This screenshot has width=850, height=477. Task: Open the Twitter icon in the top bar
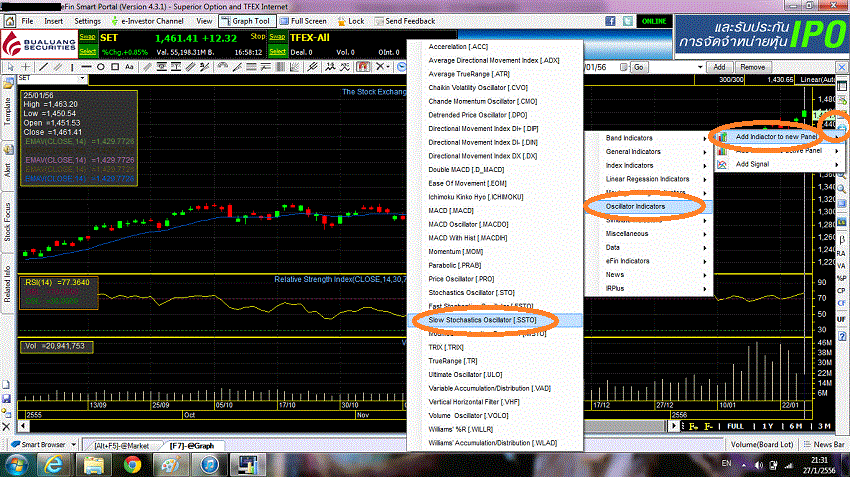(628, 21)
